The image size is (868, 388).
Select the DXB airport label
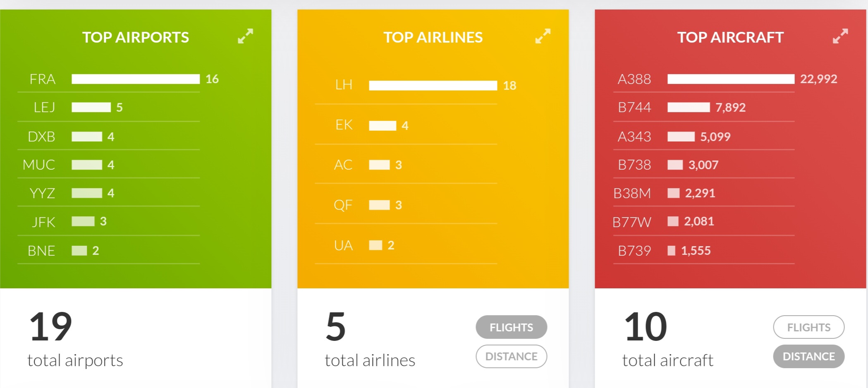coord(41,137)
